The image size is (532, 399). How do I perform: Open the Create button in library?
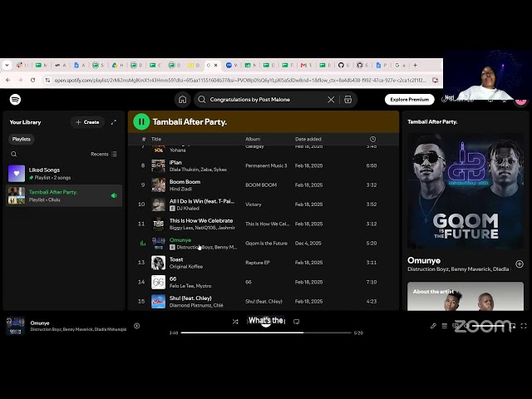click(x=87, y=122)
